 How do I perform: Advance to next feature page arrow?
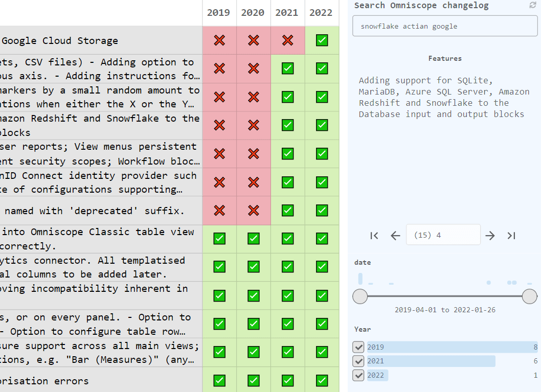(490, 235)
